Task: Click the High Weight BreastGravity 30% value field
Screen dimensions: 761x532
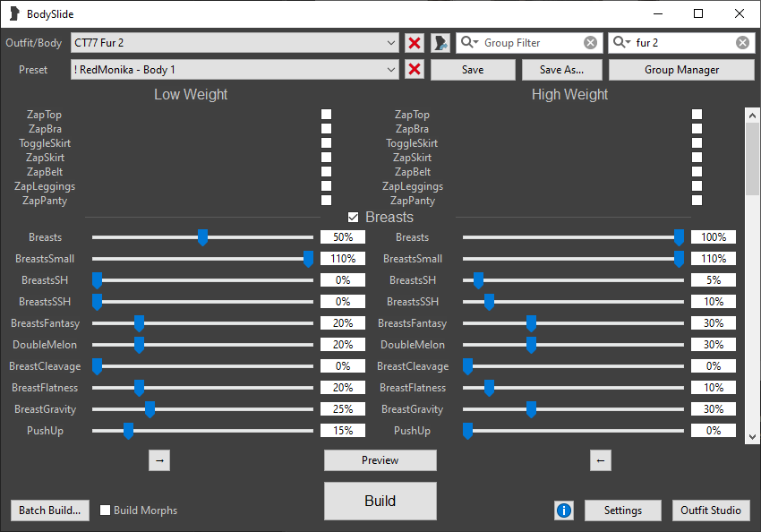Action: click(714, 409)
